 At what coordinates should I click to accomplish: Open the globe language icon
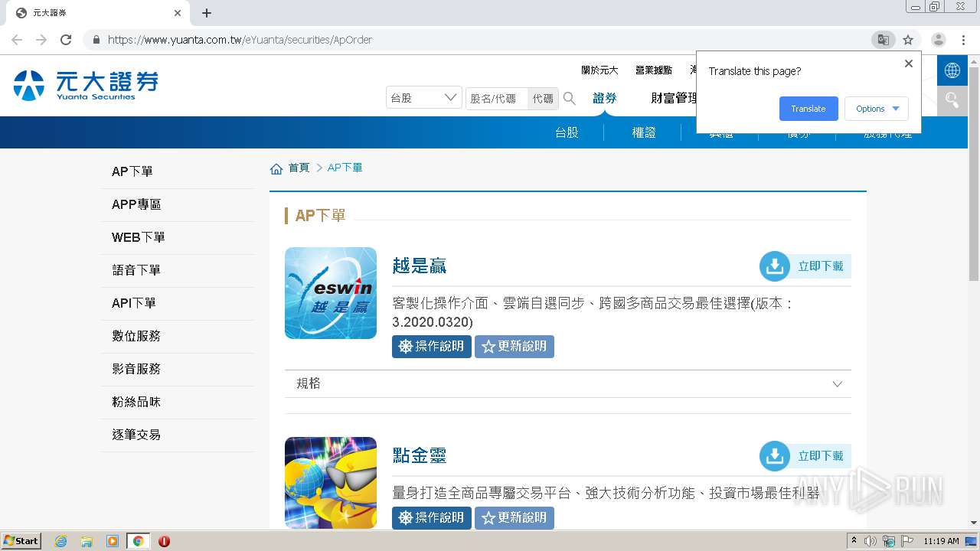point(952,70)
